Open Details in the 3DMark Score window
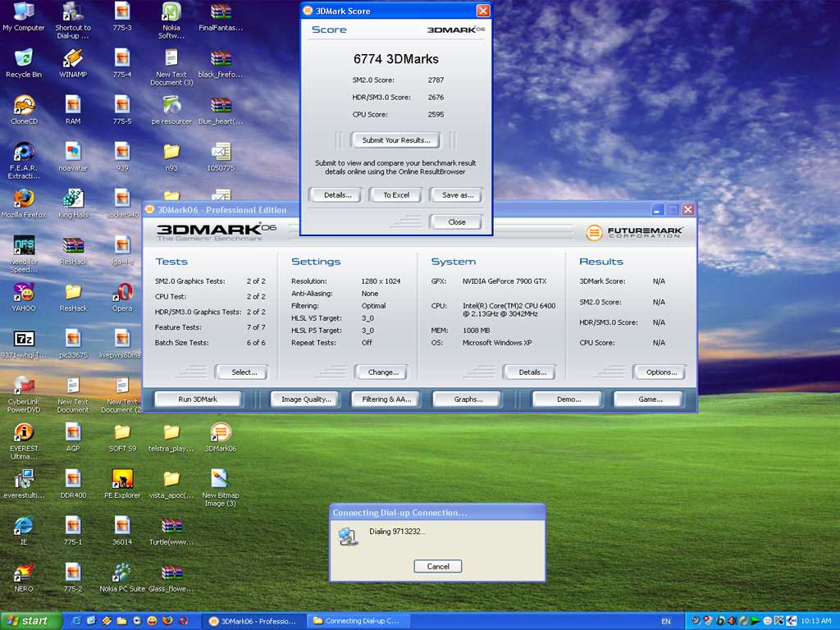 click(337, 195)
